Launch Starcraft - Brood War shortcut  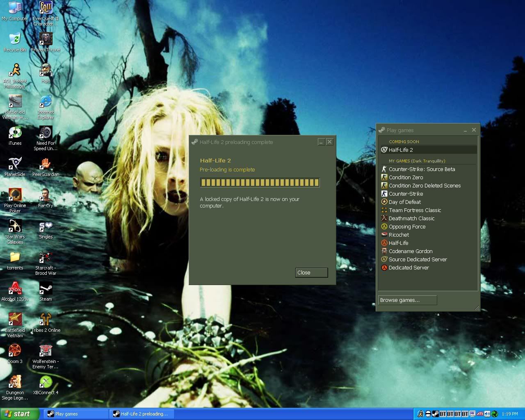click(46, 263)
